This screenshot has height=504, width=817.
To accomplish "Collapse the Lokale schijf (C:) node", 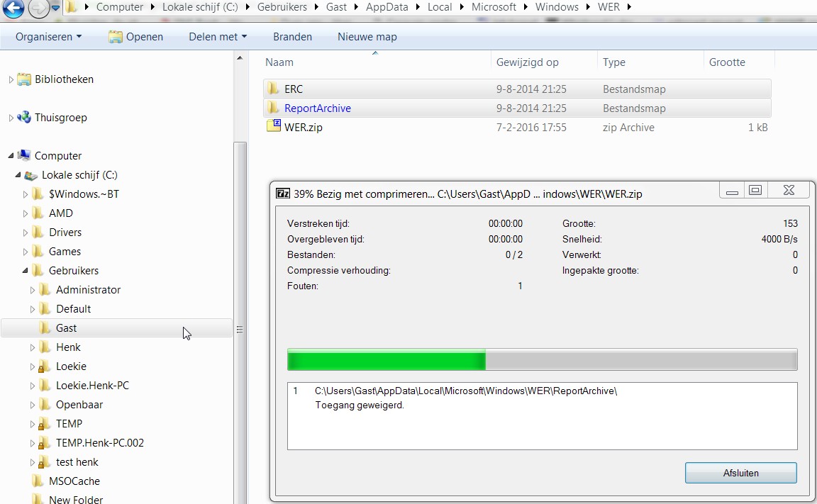I will [18, 175].
